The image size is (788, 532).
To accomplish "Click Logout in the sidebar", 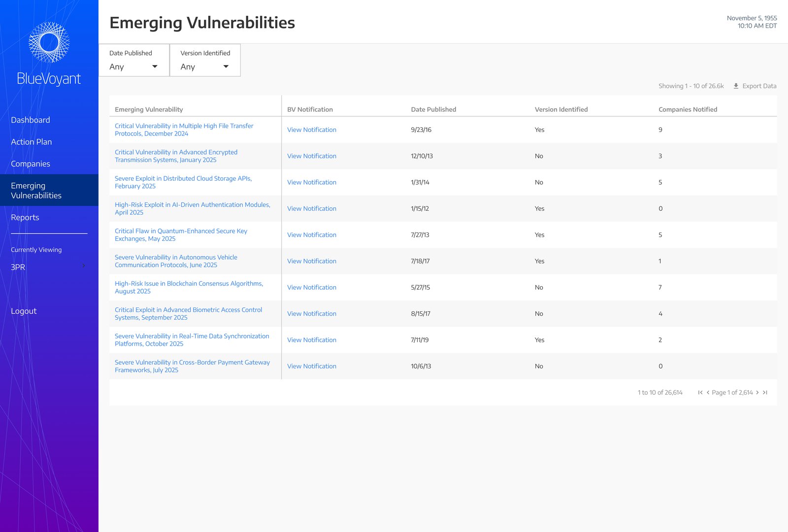I will 24,311.
